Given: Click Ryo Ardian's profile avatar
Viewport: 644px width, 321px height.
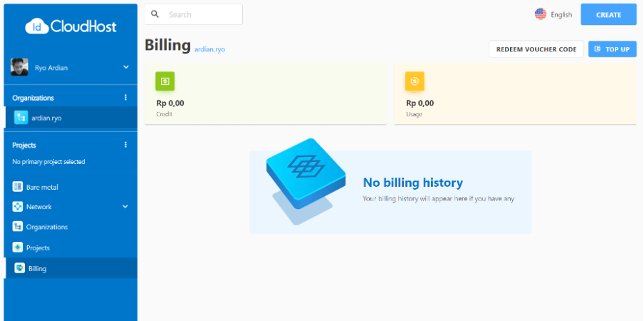Looking at the screenshot, I should coord(19,67).
